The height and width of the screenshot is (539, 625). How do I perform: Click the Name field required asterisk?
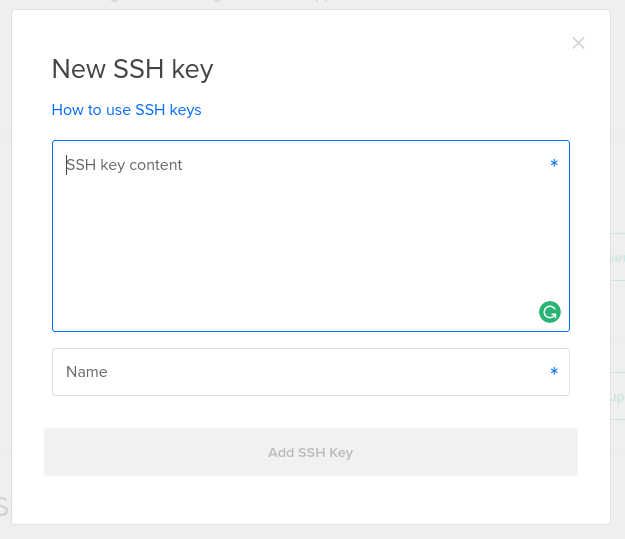[x=554, y=372]
